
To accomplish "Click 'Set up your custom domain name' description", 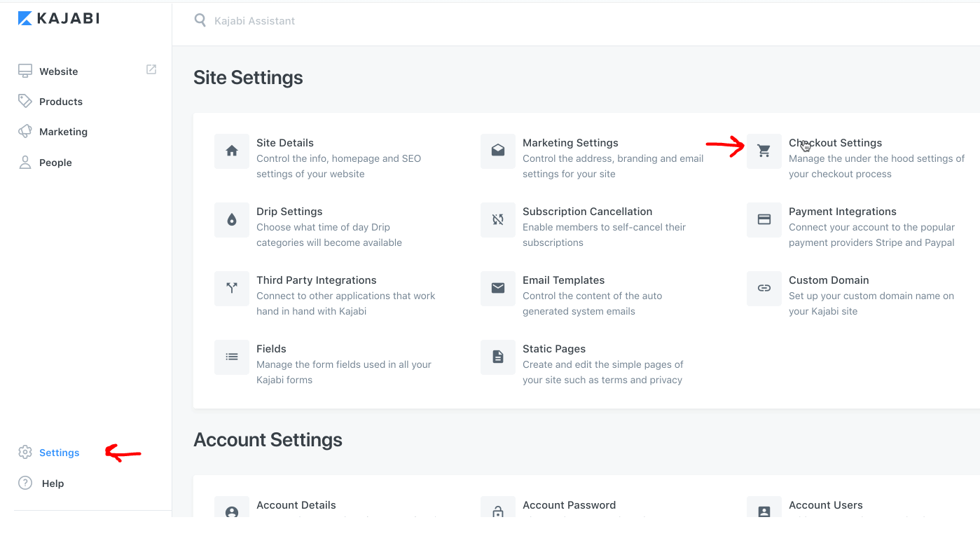I will (x=871, y=296).
